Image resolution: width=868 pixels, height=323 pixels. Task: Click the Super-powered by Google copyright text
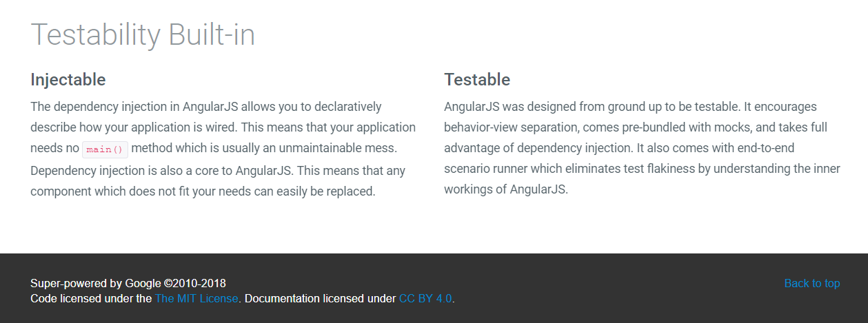point(128,283)
